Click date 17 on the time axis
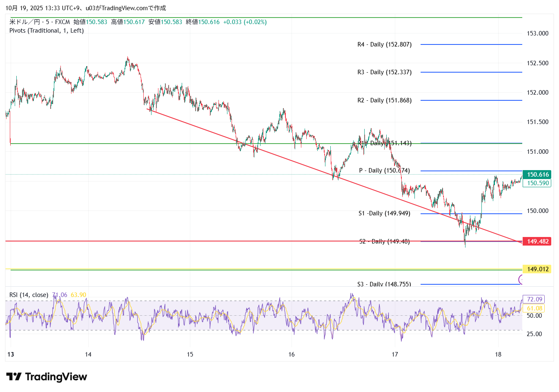Viewport: 559px width, 392px height. (x=394, y=354)
